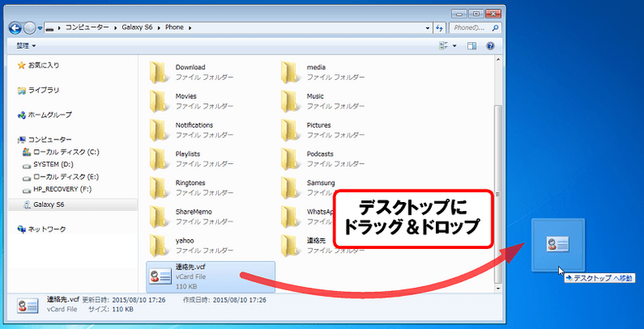This screenshot has width=644, height=329.
Task: Select the Music folder icon
Action: point(291,101)
